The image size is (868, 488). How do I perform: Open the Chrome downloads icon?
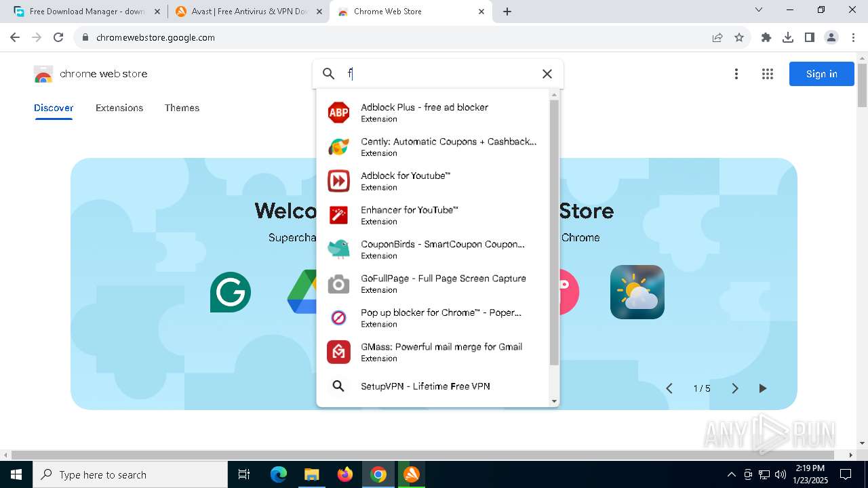point(788,37)
